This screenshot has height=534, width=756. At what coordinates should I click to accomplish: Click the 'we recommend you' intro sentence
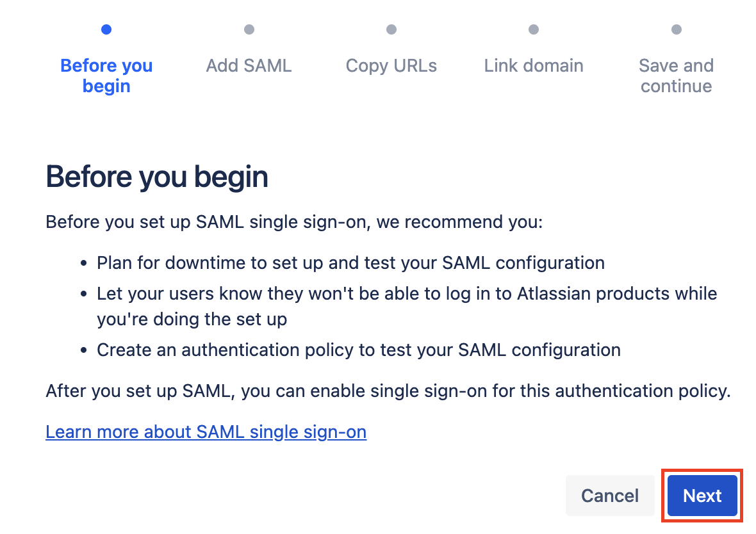294,223
